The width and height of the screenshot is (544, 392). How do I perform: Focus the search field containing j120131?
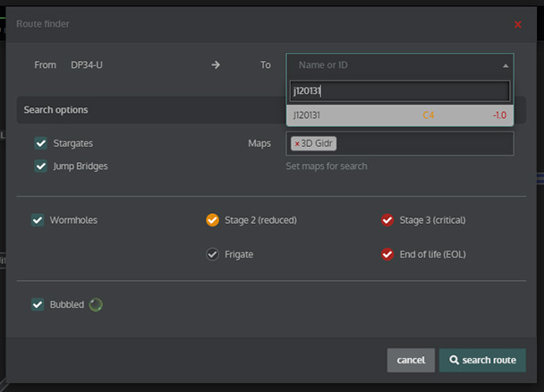[x=399, y=90]
